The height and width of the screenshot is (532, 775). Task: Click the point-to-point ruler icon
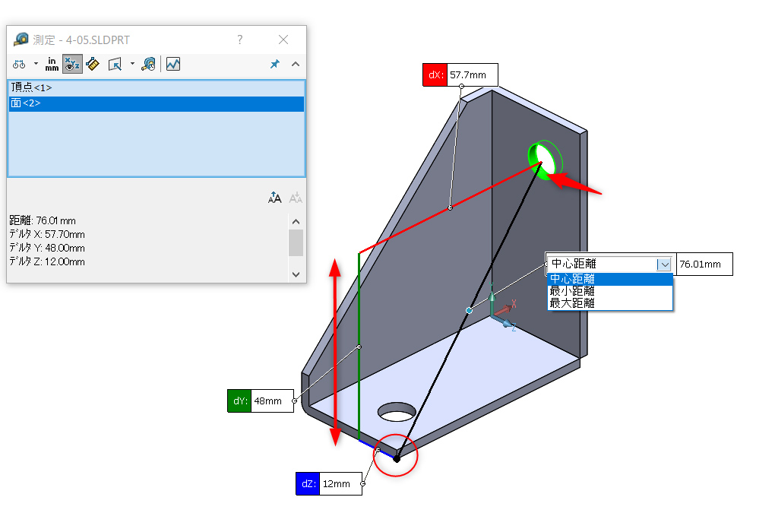tap(93, 65)
